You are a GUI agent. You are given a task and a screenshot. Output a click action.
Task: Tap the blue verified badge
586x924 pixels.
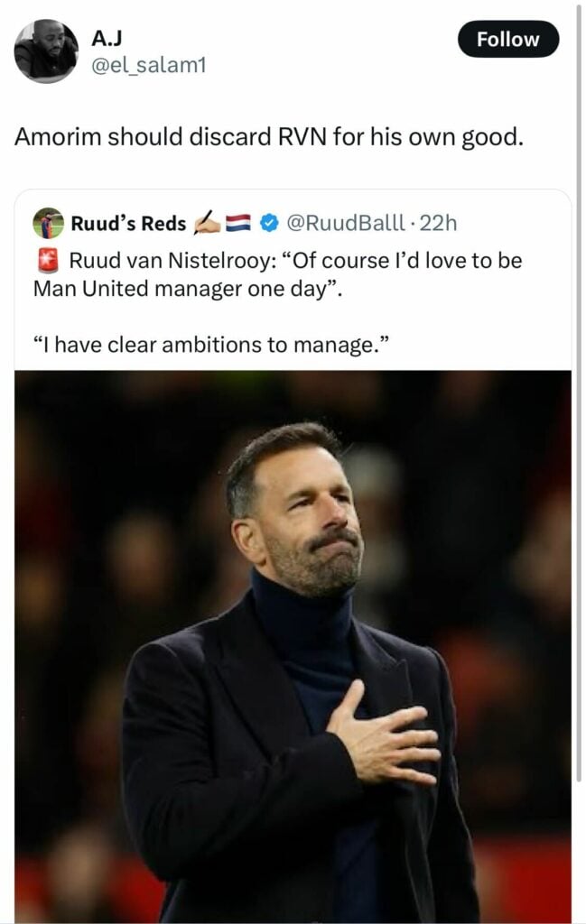[x=268, y=222]
